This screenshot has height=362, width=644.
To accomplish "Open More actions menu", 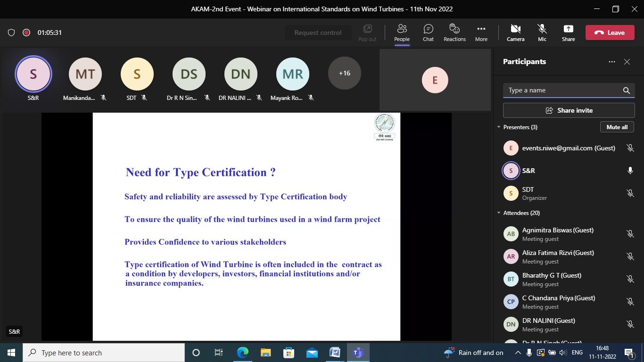I will pos(481,33).
